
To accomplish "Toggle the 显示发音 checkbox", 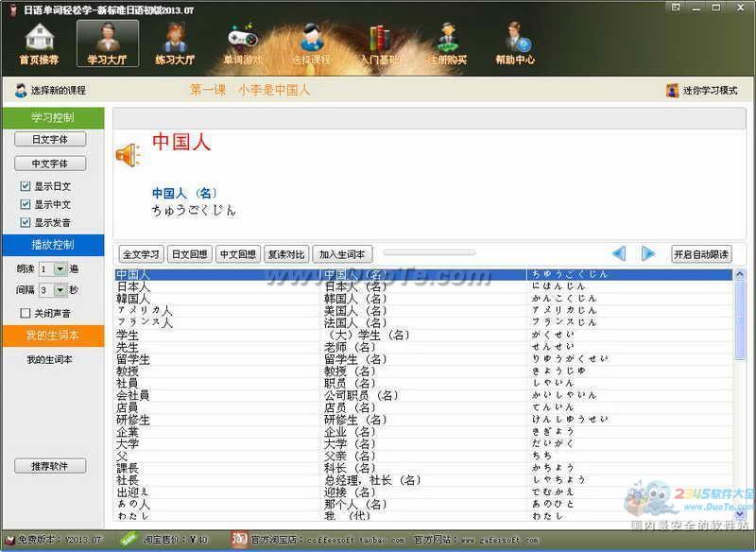I will [26, 223].
